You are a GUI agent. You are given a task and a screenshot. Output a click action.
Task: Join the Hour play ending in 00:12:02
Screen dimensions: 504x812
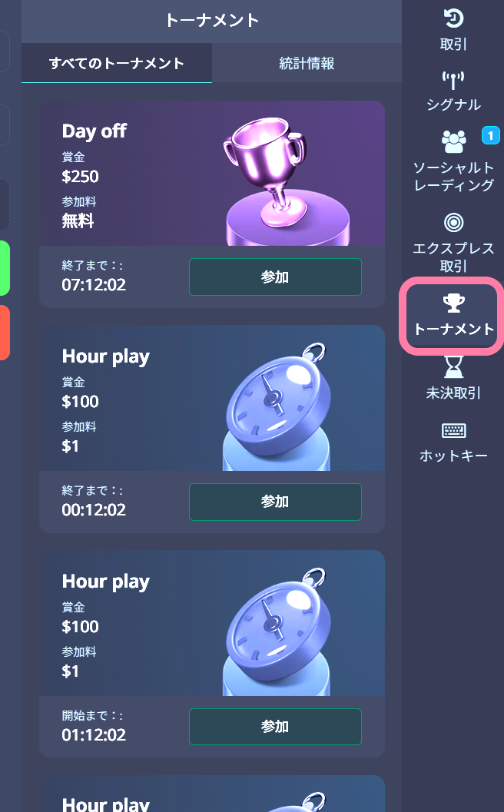click(275, 502)
